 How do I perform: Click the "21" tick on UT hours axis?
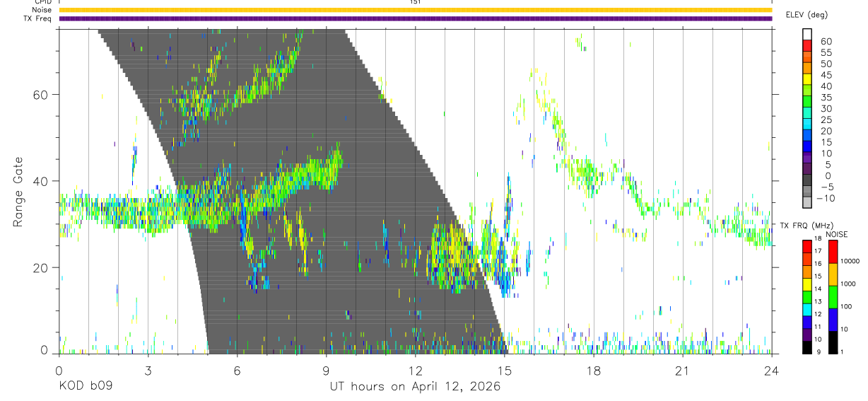click(x=682, y=370)
